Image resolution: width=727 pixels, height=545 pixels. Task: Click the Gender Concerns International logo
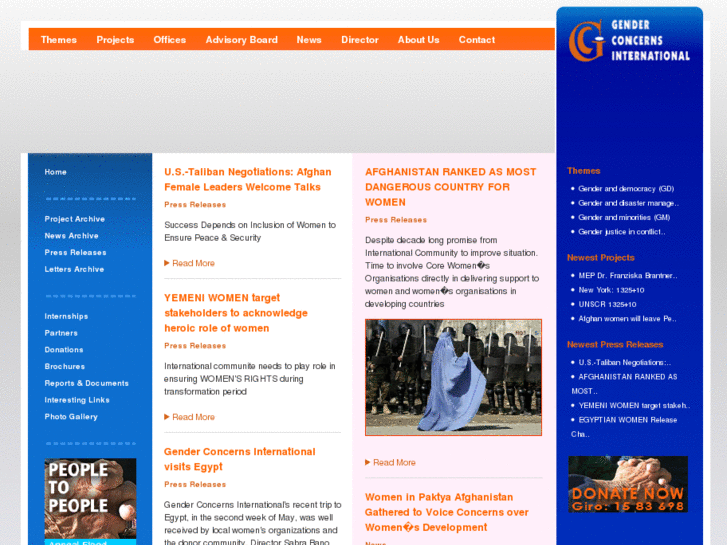629,41
